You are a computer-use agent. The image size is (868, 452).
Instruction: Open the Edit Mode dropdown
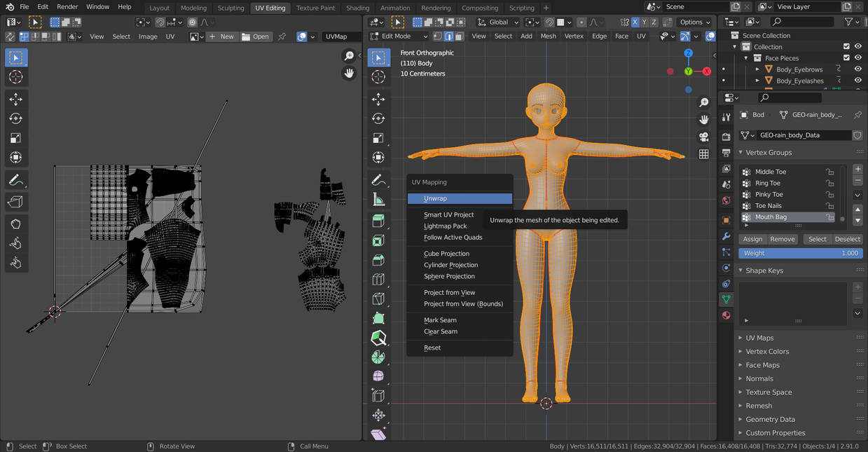[399, 36]
